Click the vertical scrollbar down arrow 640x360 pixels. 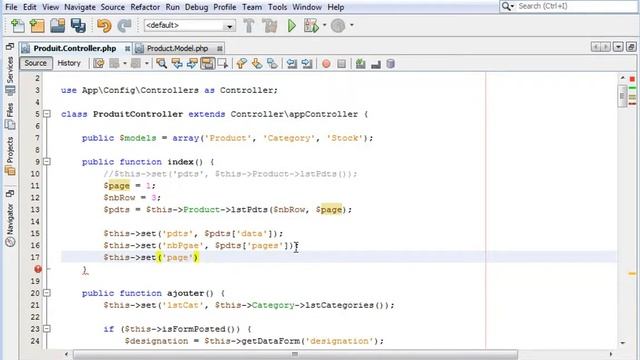(x=622, y=343)
